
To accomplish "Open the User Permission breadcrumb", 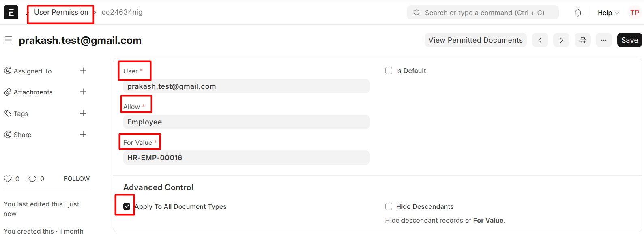I will point(61,13).
